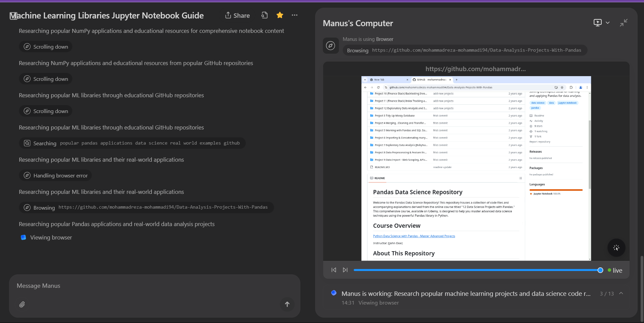Skip to next step in playback
This screenshot has width=644, height=323.
[x=345, y=270]
